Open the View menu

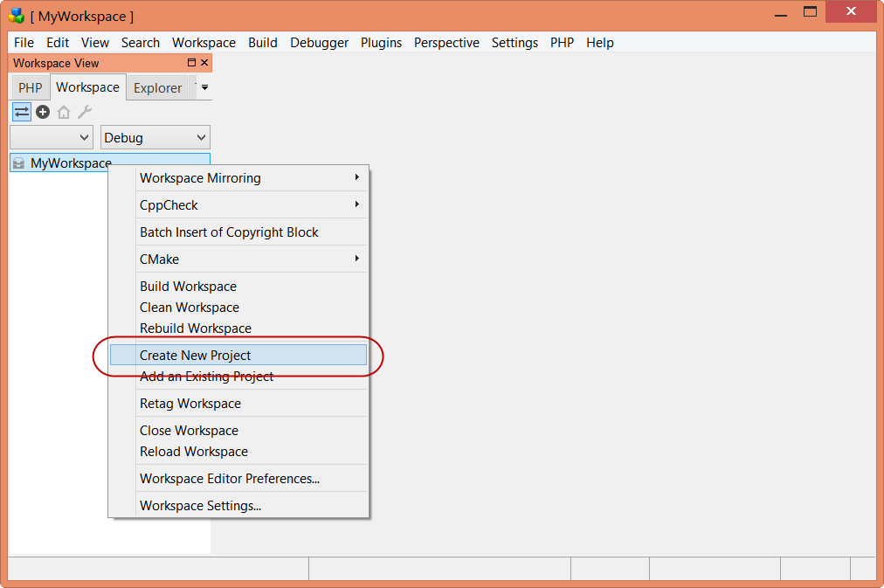click(94, 43)
